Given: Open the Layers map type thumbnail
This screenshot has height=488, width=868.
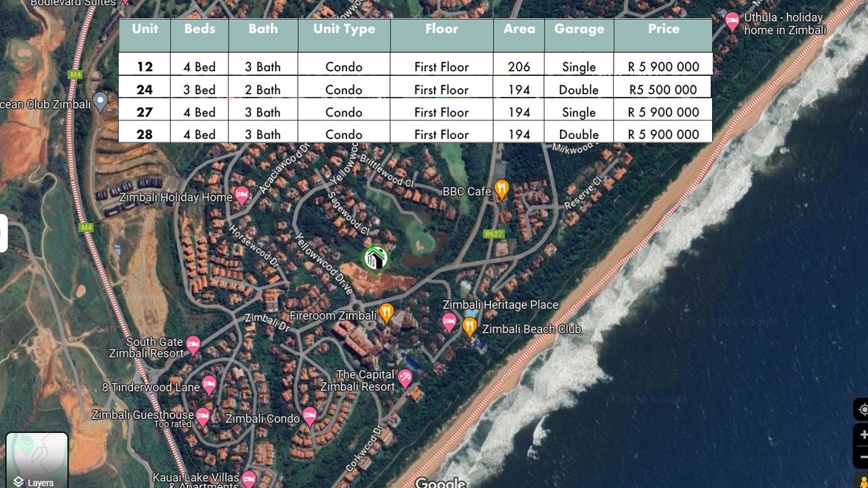Looking at the screenshot, I should click(37, 460).
